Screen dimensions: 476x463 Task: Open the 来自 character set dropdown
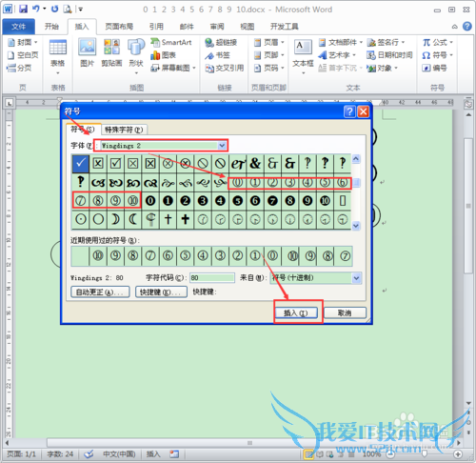(x=356, y=278)
